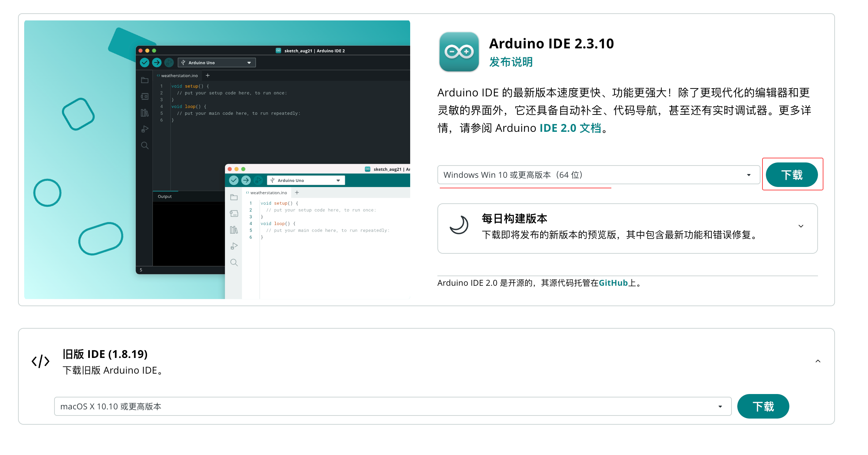Open Debug panel icon in light sidebar
Screen dimensions: 868x455
pyautogui.click(x=234, y=246)
